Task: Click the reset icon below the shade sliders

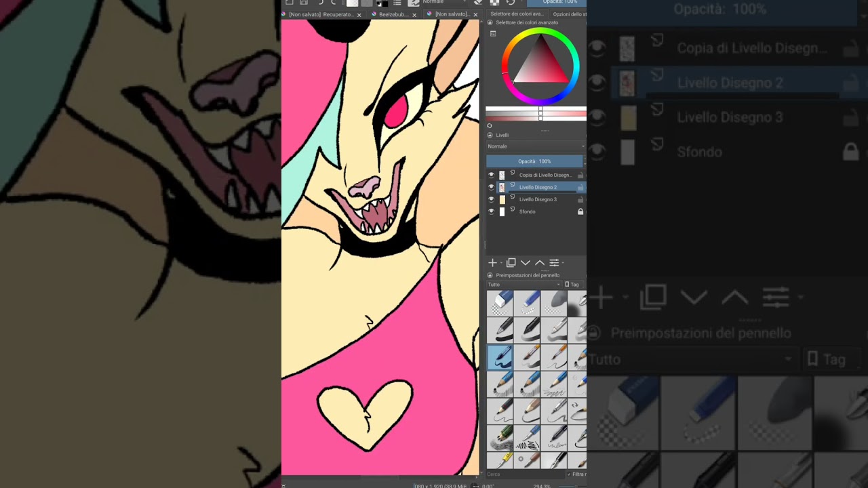Action: pyautogui.click(x=490, y=125)
